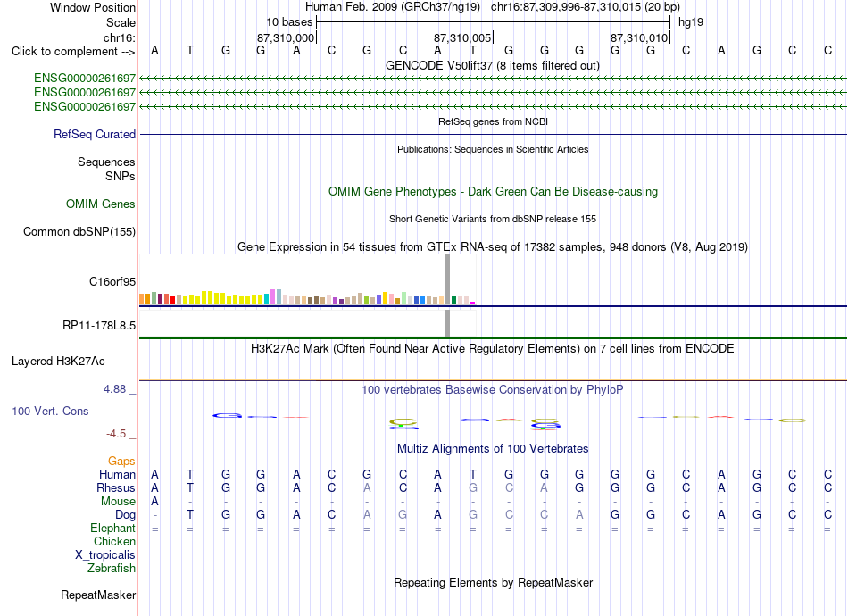The image size is (848, 616).
Task: Click the Sequences track label
Action: [106, 162]
